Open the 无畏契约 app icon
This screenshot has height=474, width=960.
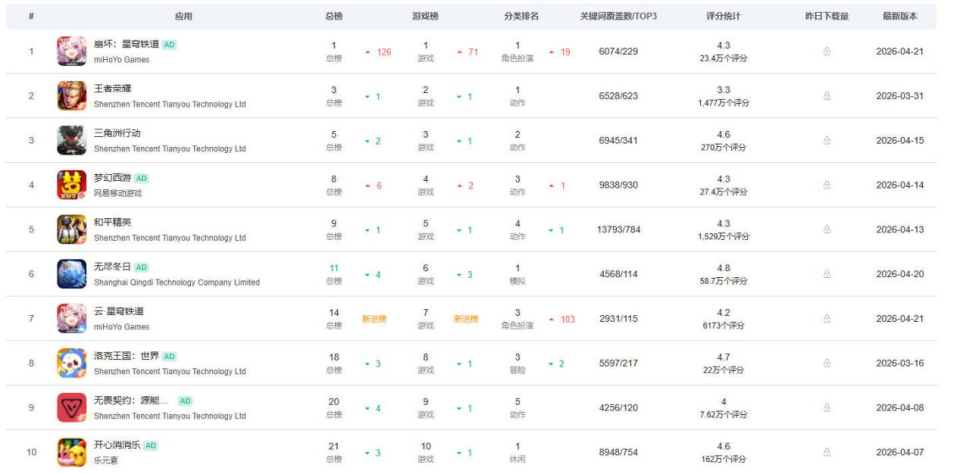(x=72, y=407)
